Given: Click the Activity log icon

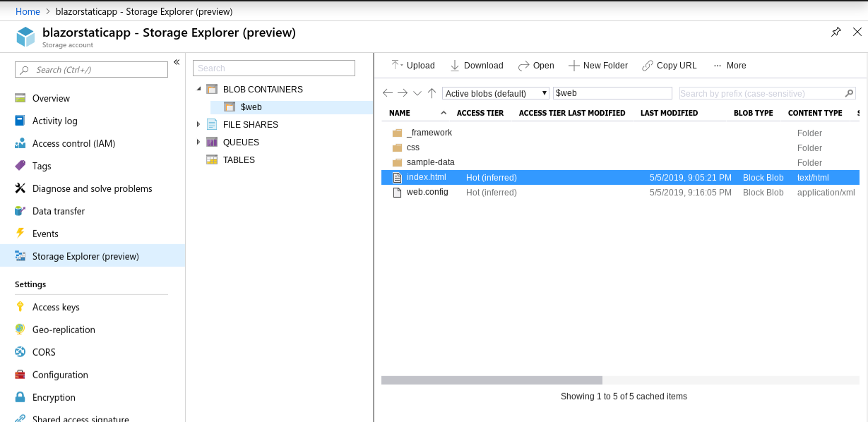Looking at the screenshot, I should click(x=20, y=121).
